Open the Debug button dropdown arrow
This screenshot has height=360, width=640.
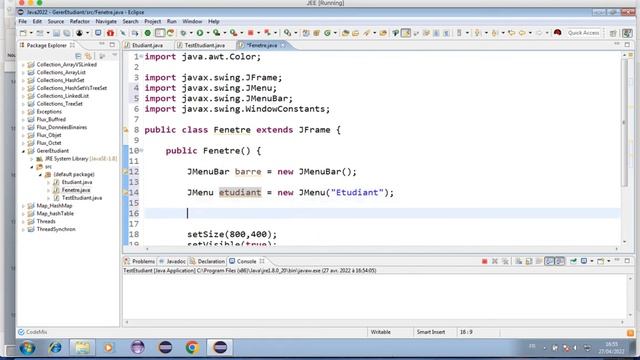pos(191,33)
